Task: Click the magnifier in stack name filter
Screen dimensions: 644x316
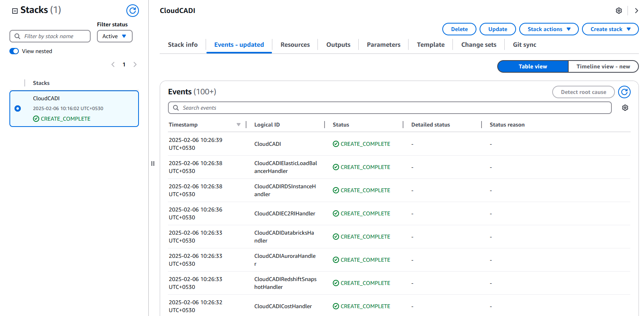Action: point(17,36)
